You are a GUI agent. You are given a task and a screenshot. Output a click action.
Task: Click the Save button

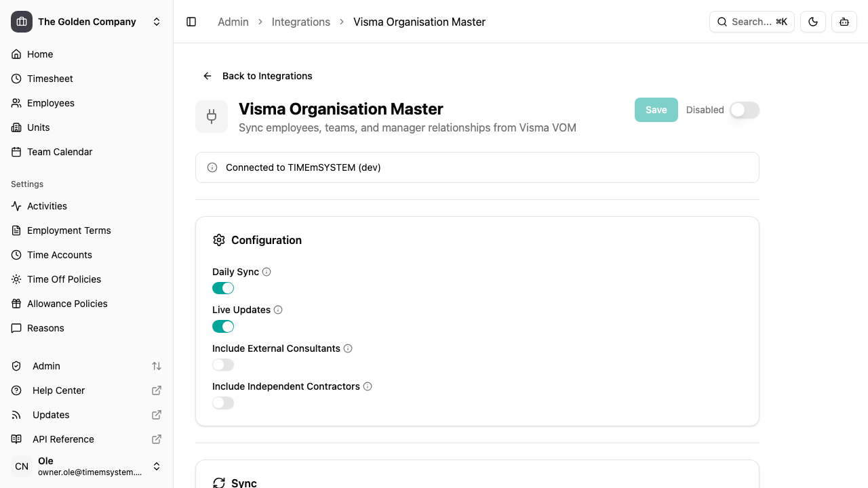point(656,110)
